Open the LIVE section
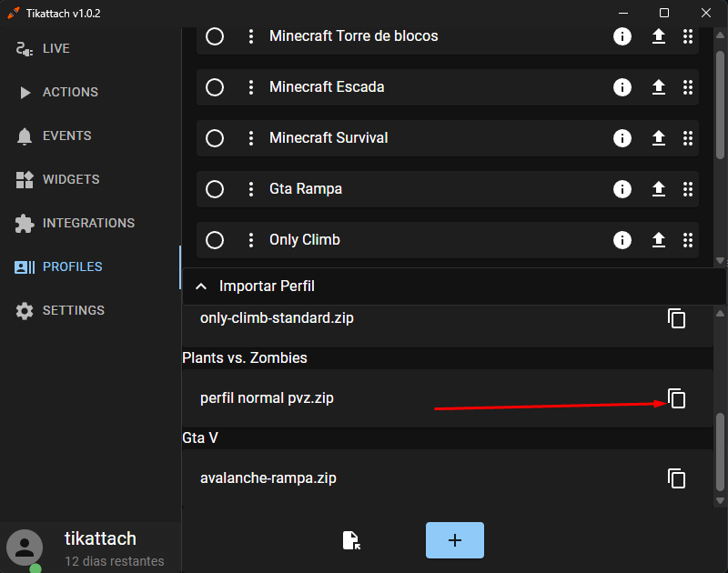 click(90, 48)
